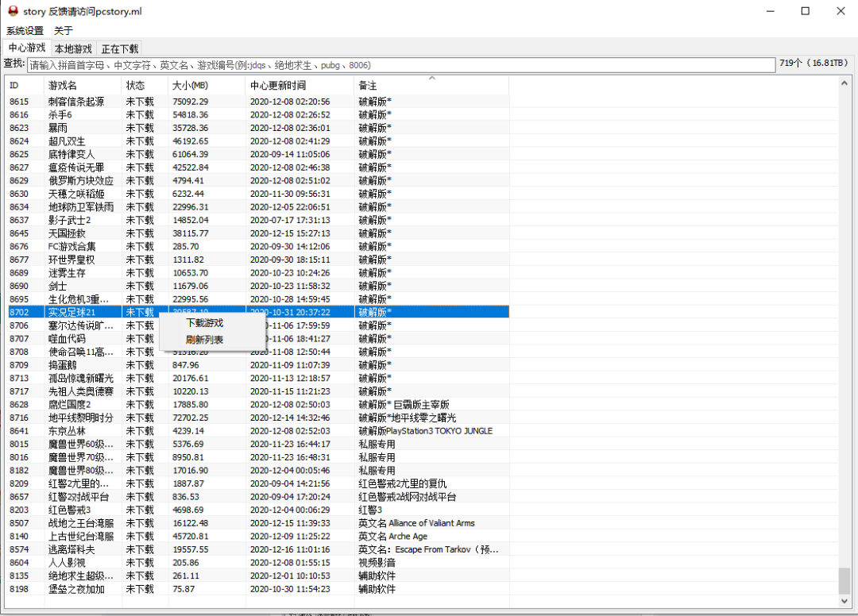Viewport: 858px width, 616px height.
Task: Select the 环世界皇权 game row
Action: pyautogui.click(x=257, y=259)
